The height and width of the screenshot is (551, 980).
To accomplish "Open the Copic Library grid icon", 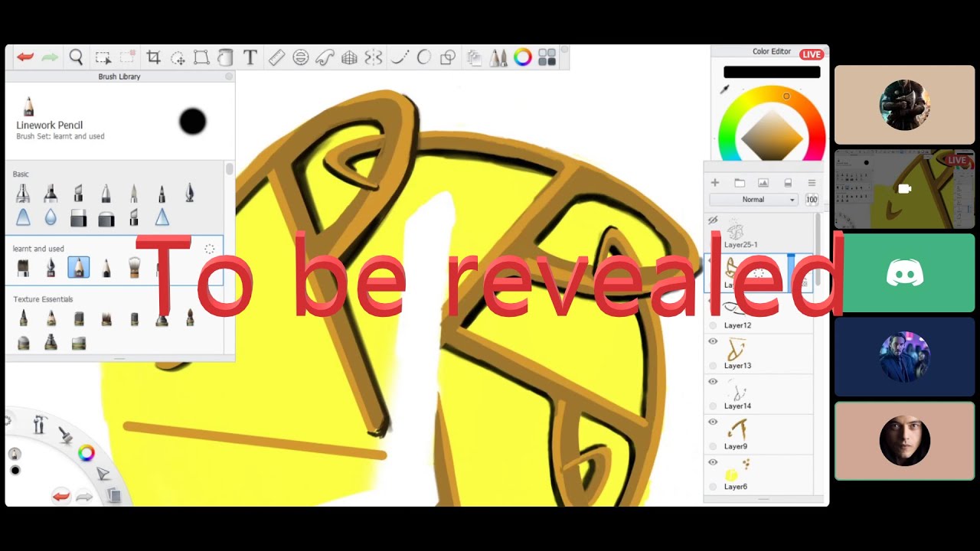I will (547, 57).
